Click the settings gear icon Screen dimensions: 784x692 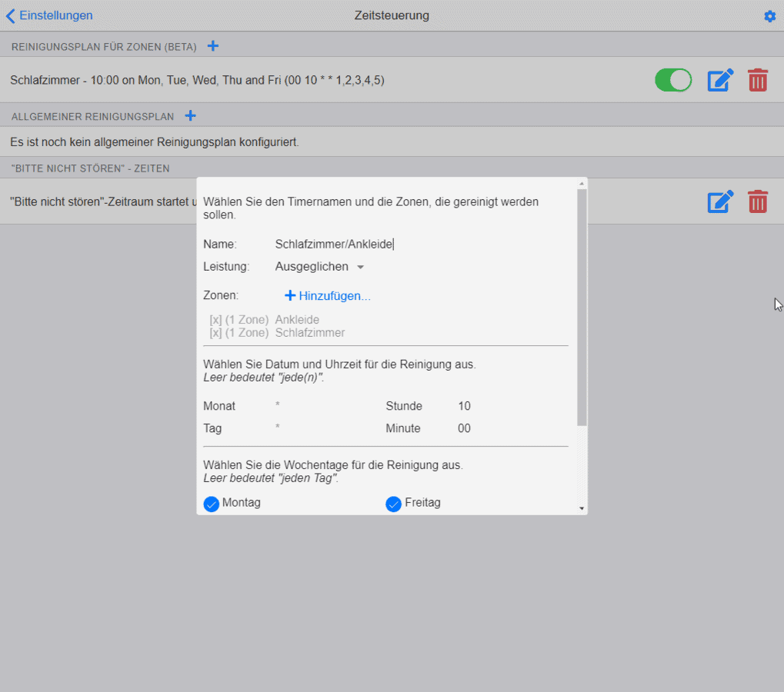769,16
